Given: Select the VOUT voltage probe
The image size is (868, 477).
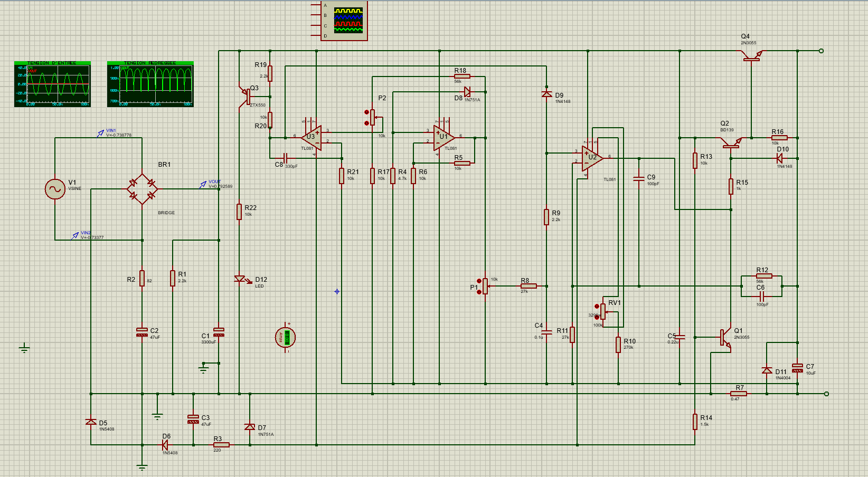Looking at the screenshot, I should click(x=203, y=185).
